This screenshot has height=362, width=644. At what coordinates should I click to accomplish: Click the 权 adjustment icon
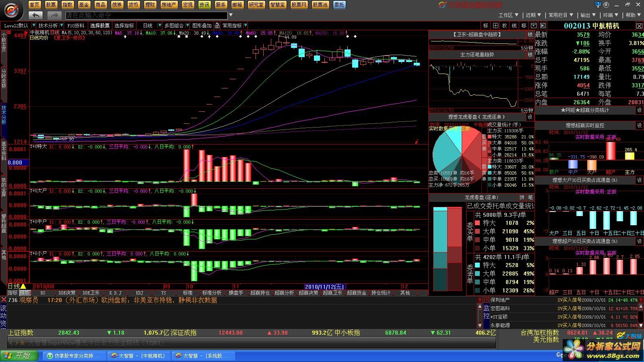[505, 25]
